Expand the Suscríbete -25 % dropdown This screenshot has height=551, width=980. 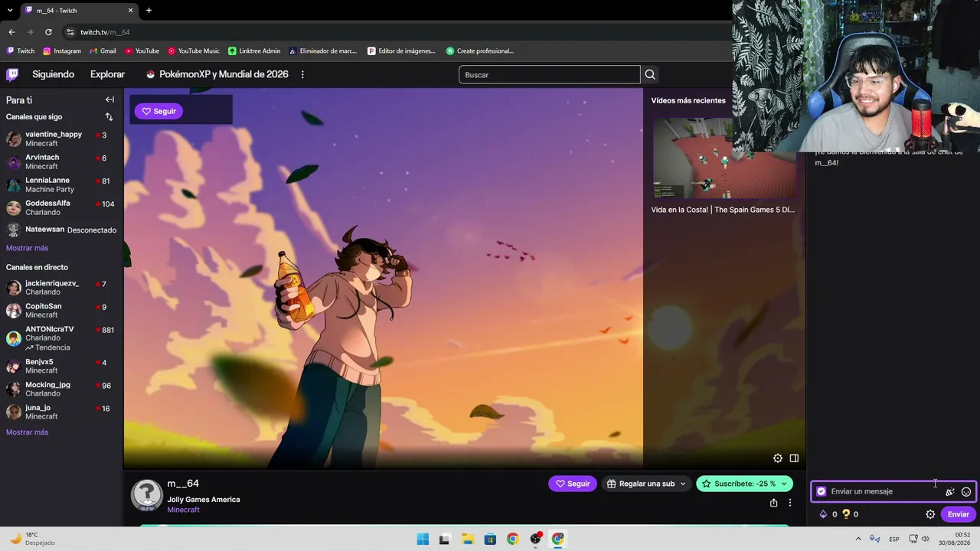(x=784, y=484)
